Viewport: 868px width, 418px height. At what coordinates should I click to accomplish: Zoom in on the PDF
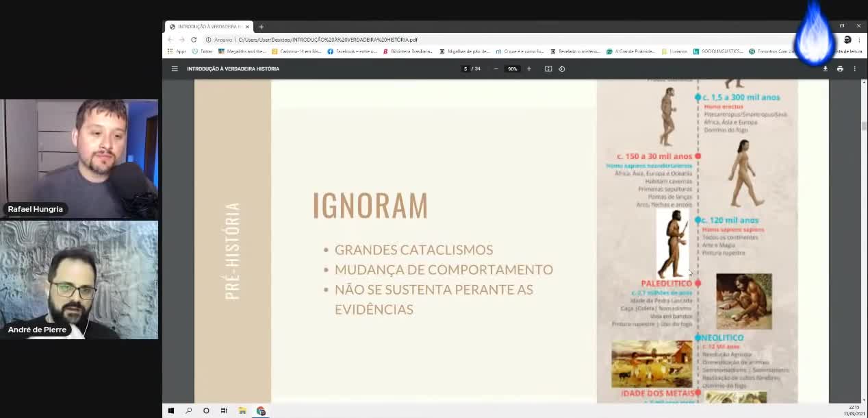(528, 69)
